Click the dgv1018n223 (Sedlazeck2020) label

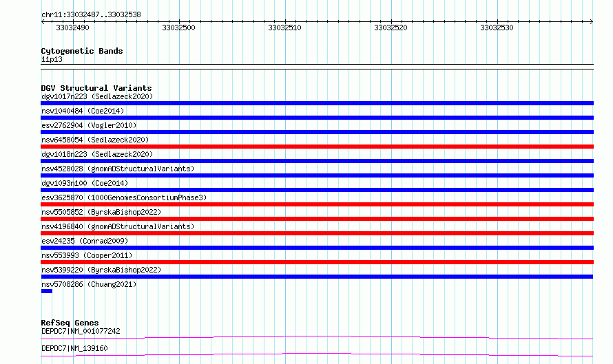97,154
